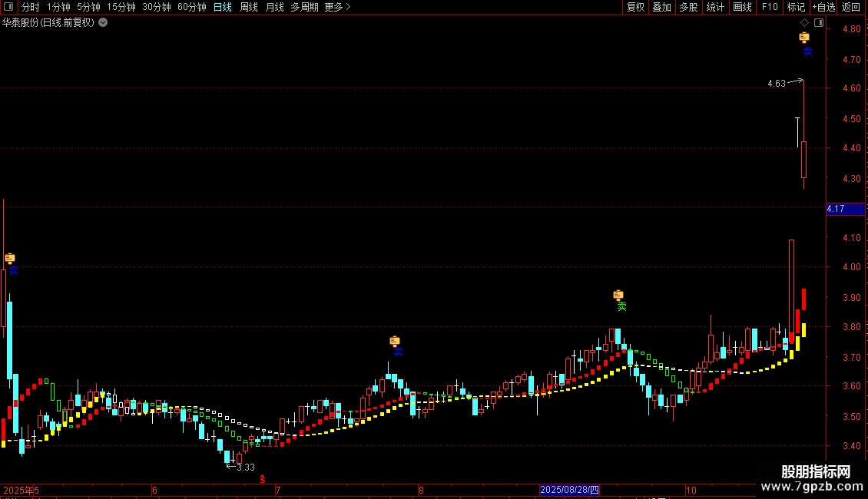
Task: Click the 多股 multi-stock button
Action: [688, 7]
